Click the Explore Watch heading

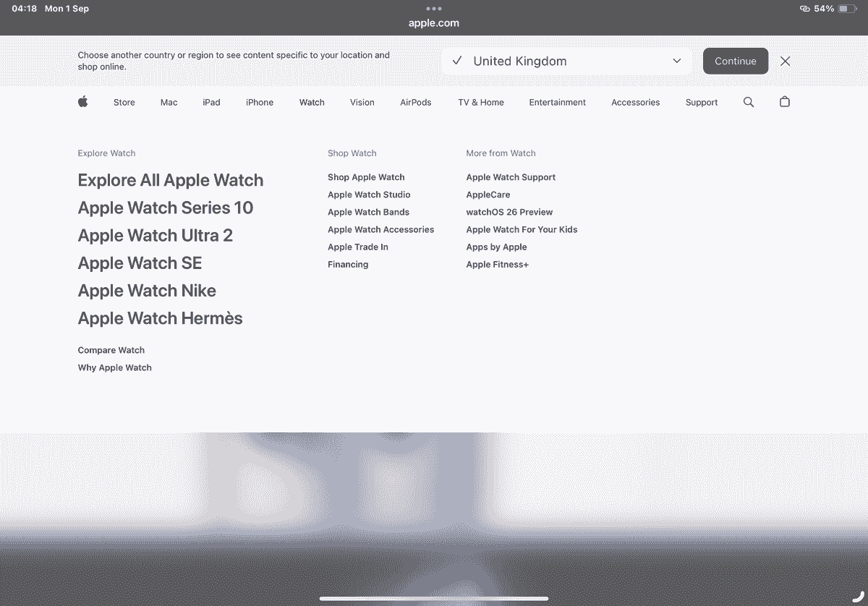point(107,153)
